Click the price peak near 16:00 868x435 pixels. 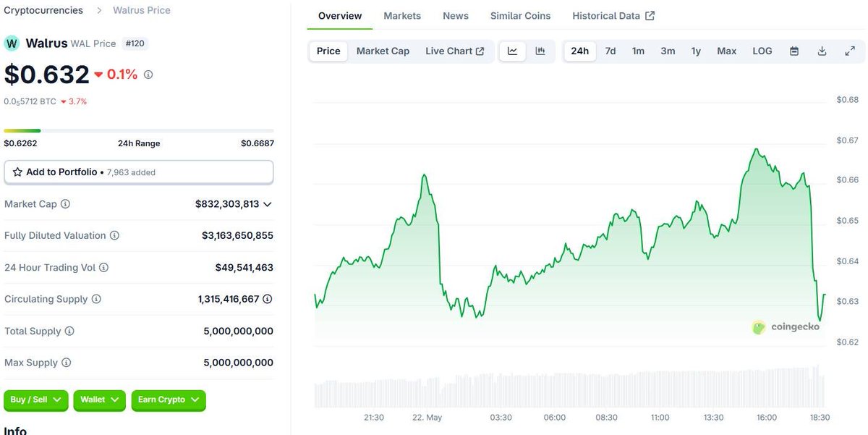pos(756,151)
